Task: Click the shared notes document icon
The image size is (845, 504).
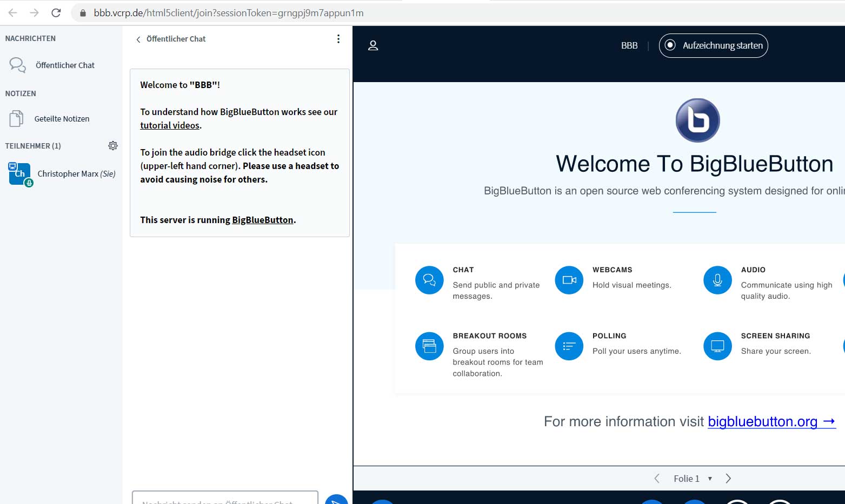Action: click(16, 118)
